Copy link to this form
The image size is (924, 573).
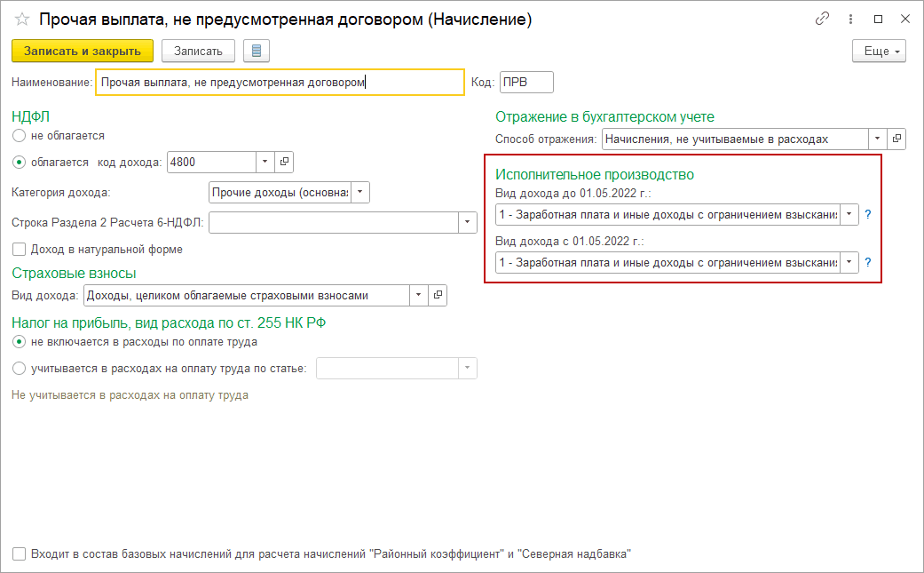(822, 19)
